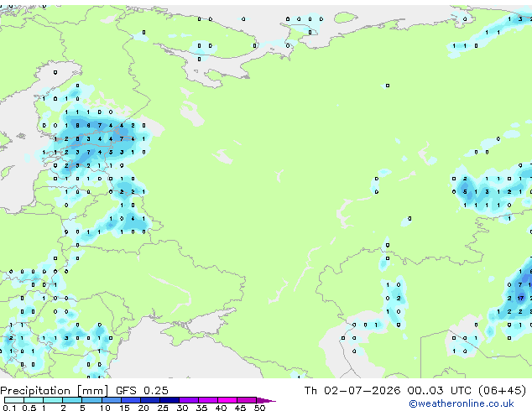532x411 pixels.
Task: Click the "50" legend scale label
Action: [x=259, y=408]
